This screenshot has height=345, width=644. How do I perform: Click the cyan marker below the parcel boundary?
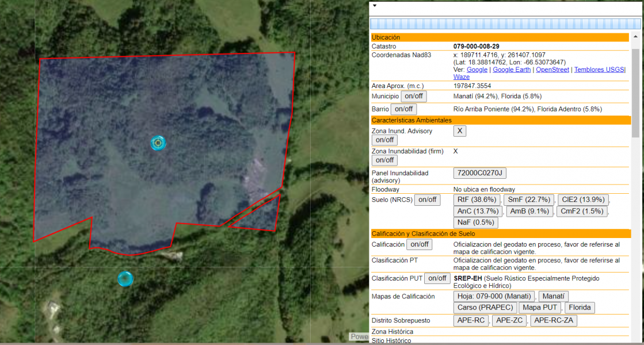(125, 278)
